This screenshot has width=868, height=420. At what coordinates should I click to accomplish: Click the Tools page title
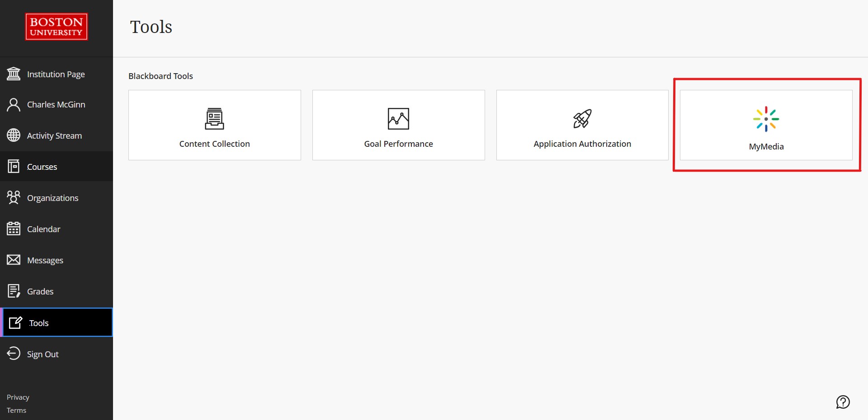tap(151, 27)
